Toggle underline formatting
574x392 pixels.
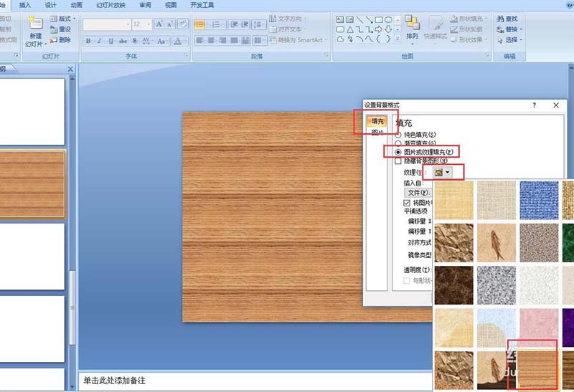coord(110,41)
